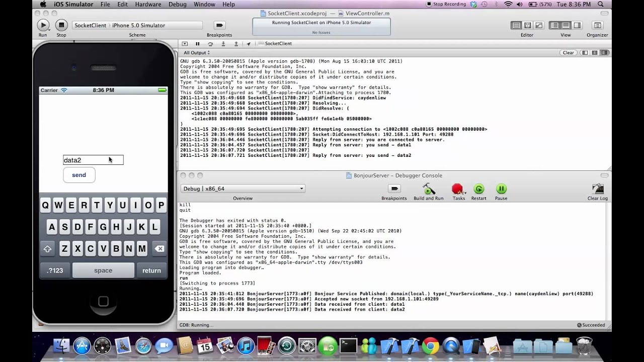Toggle the Utilities pane view button

pyautogui.click(x=577, y=25)
